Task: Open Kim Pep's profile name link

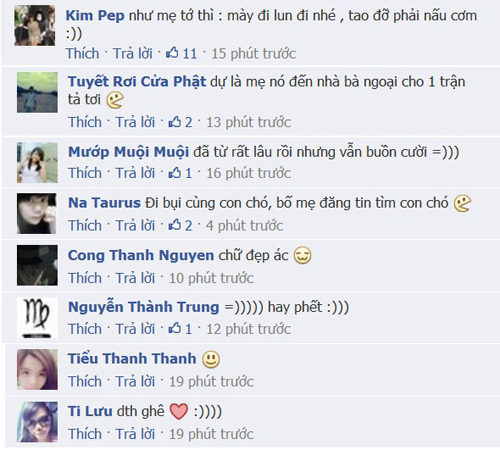Action: pyautogui.click(x=95, y=16)
